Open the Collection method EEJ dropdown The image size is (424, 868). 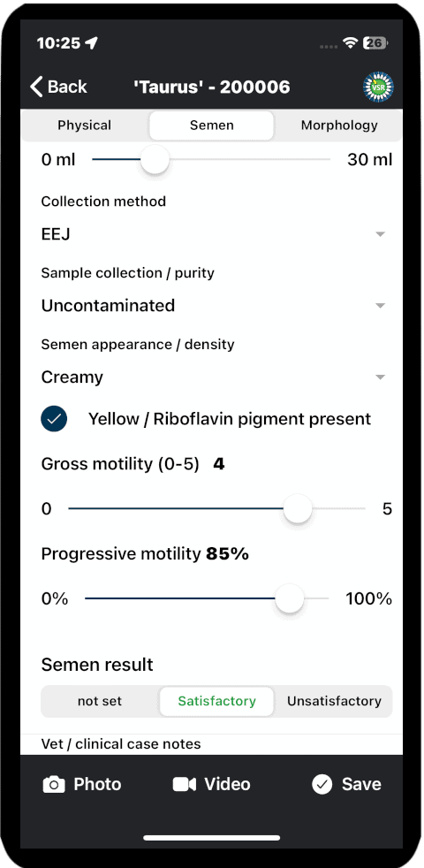tap(213, 234)
